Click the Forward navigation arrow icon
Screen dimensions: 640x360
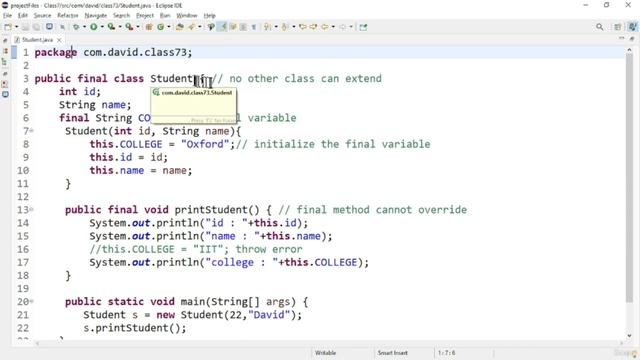point(342,27)
